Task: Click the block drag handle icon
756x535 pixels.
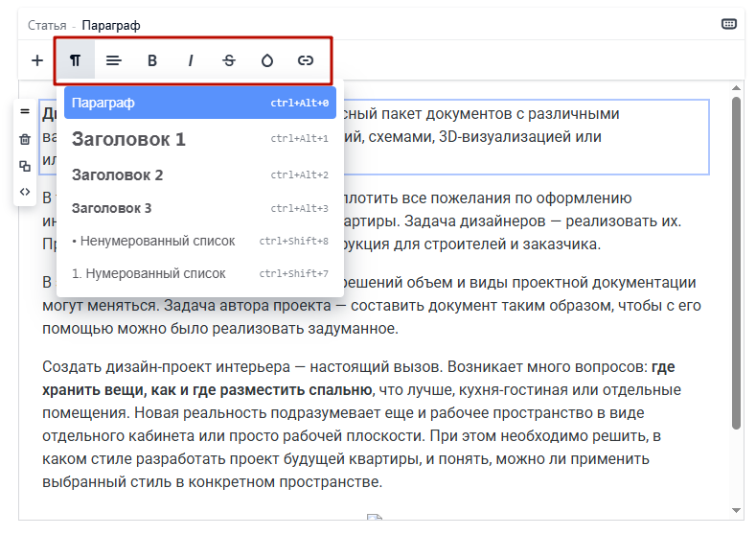Action: (25, 112)
